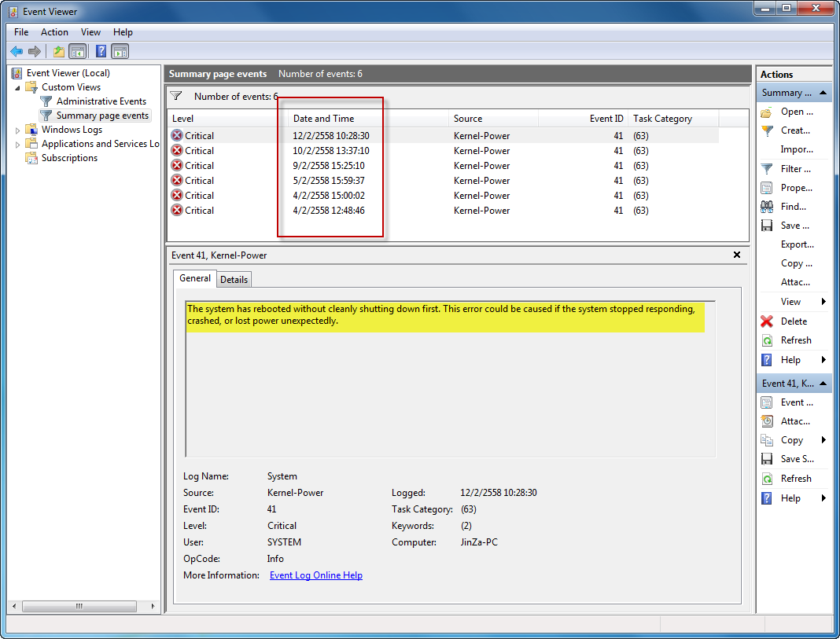840x639 pixels.
Task: Toggle the Show/Hide Console Tree toolbar icon
Action: coord(78,51)
